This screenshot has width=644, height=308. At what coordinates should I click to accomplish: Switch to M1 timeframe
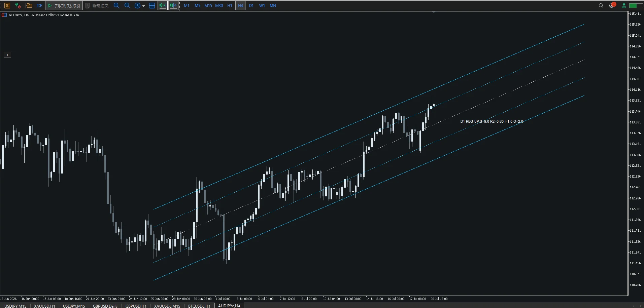[187, 5]
